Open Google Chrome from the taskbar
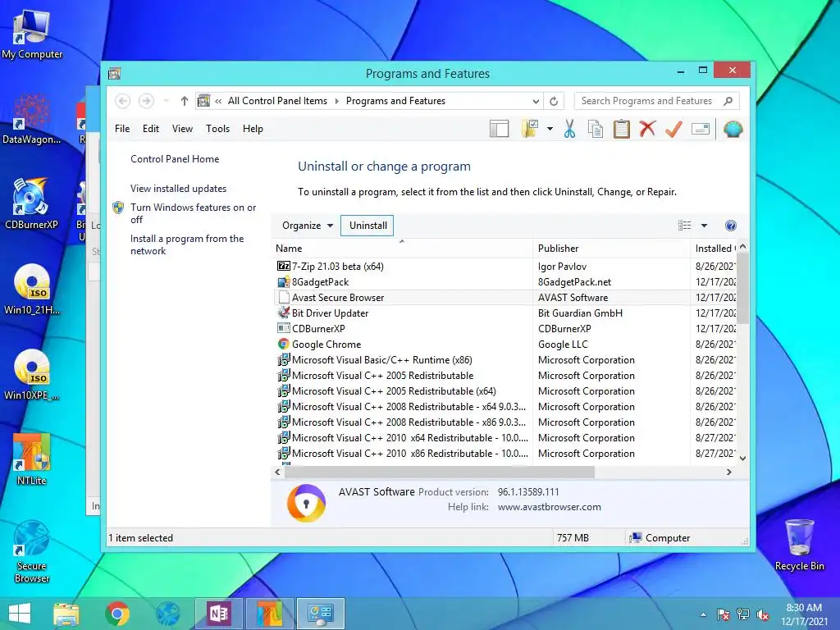The image size is (840, 630). pyautogui.click(x=116, y=614)
